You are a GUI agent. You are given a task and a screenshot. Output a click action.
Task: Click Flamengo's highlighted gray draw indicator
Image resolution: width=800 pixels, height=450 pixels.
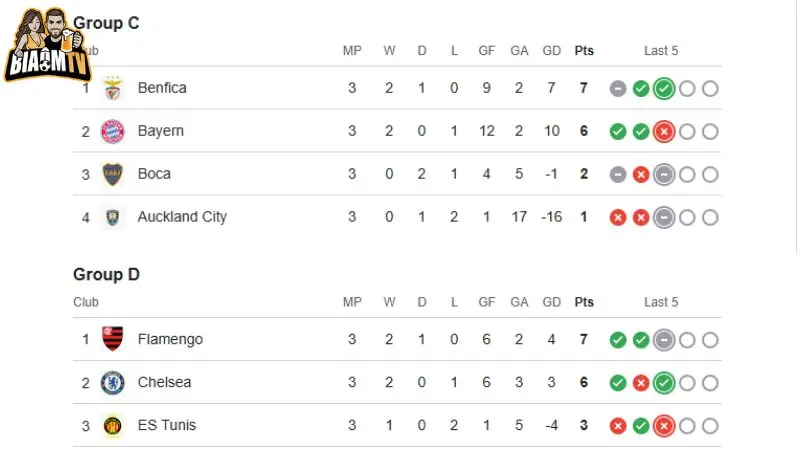point(663,340)
